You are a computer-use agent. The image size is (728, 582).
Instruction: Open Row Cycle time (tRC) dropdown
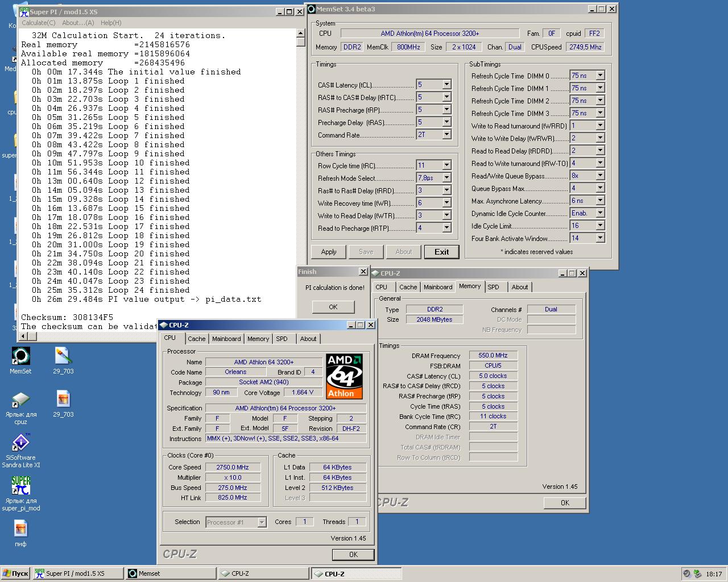(446, 165)
